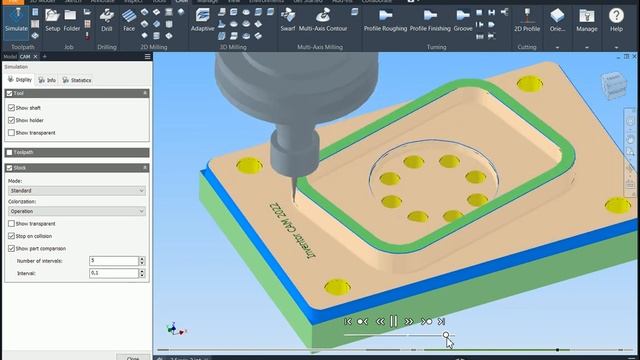Enable the Toolpath section checkbox
640x360 pixels.
tap(9, 152)
